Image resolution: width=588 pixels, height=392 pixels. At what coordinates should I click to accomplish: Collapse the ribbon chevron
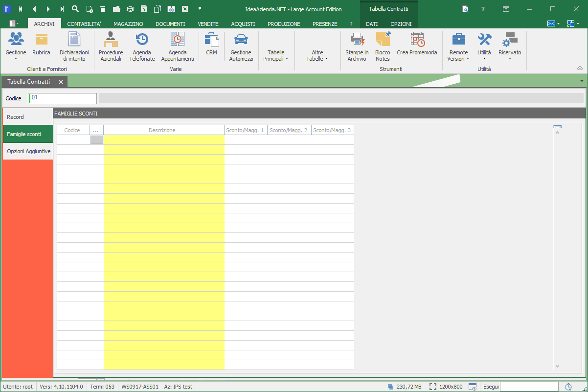[580, 69]
